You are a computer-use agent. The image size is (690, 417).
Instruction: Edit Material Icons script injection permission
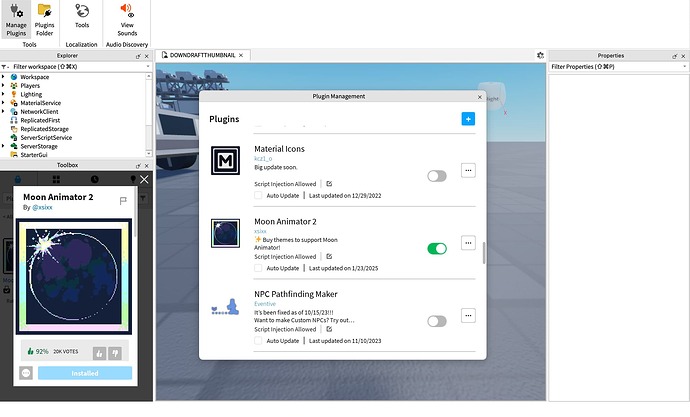click(x=329, y=184)
